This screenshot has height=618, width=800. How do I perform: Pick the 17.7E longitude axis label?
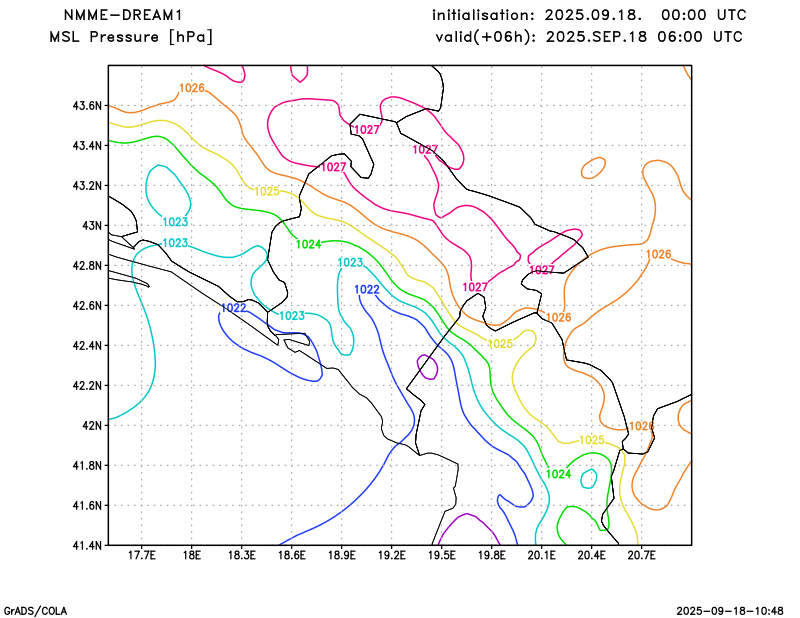[142, 555]
